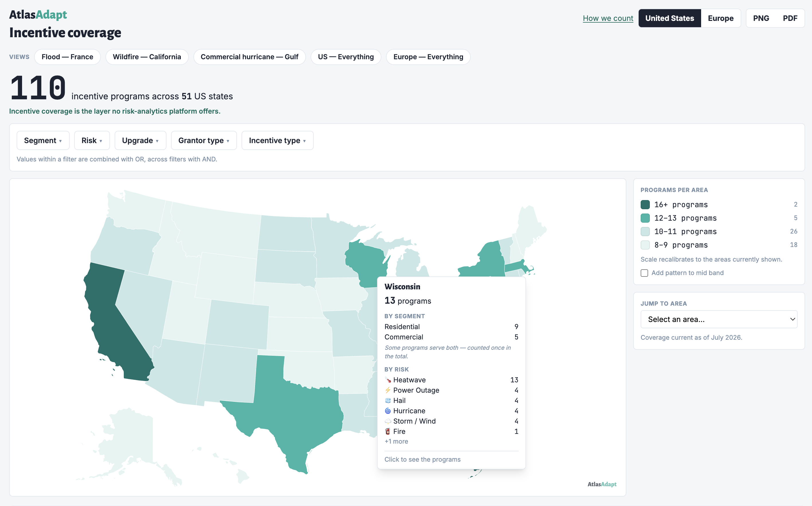Viewport: 812px width, 506px height.
Task: Choose the Commercial hurricane — Gulf view
Action: coord(249,57)
